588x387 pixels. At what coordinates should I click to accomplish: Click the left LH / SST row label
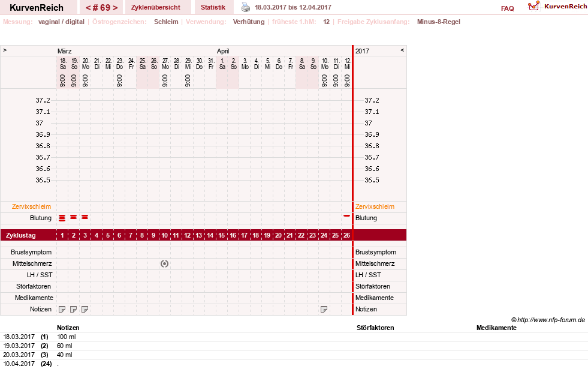(x=40, y=275)
